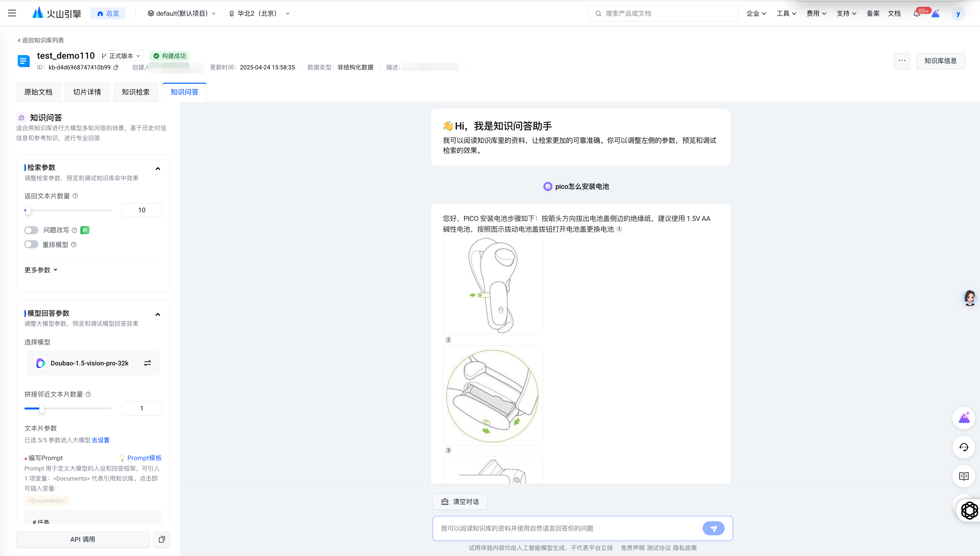The image size is (980, 556).
Task: Click the 清空对话 button
Action: click(x=460, y=502)
